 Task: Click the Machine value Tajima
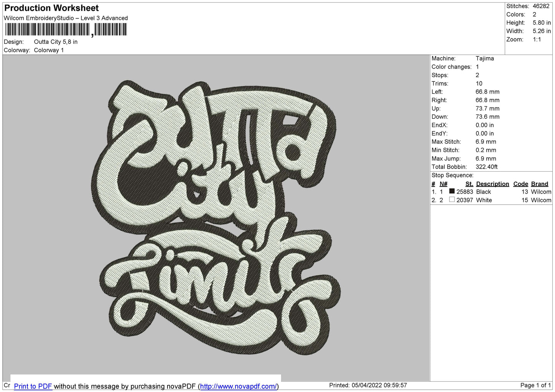485,58
